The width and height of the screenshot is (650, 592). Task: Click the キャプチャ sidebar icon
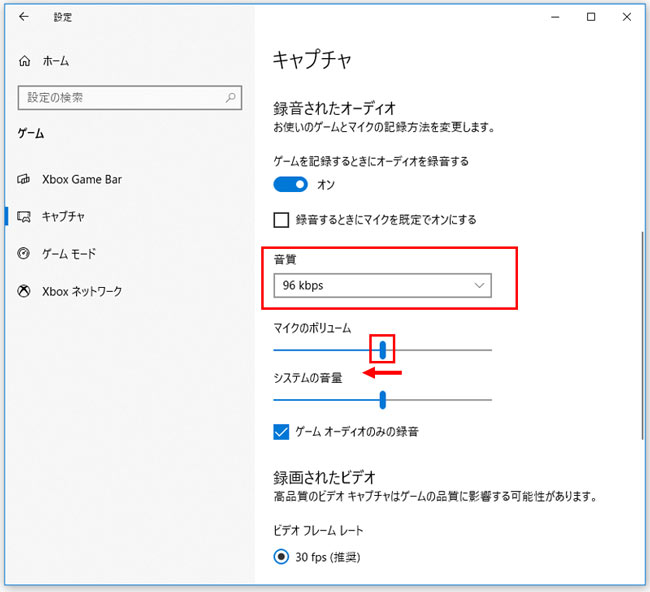pyautogui.click(x=24, y=216)
